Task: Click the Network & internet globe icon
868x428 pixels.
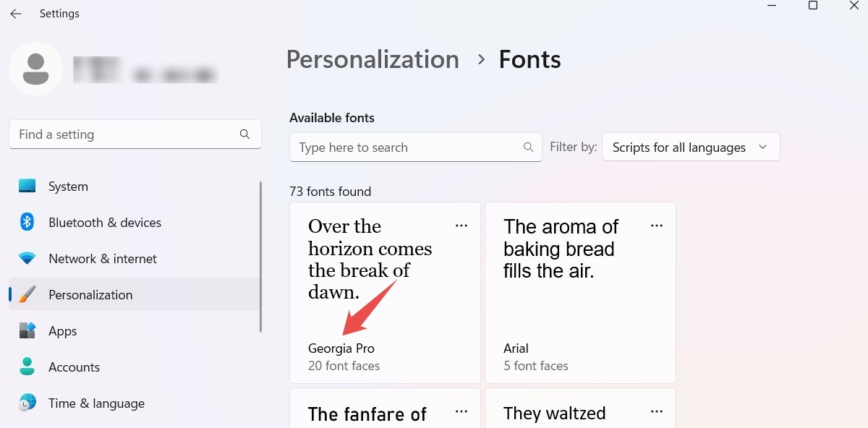Action: (x=27, y=258)
